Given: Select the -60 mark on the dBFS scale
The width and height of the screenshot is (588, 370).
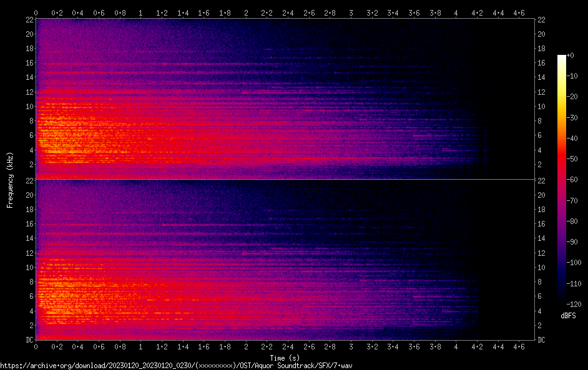Looking at the screenshot, I should pyautogui.click(x=571, y=180).
